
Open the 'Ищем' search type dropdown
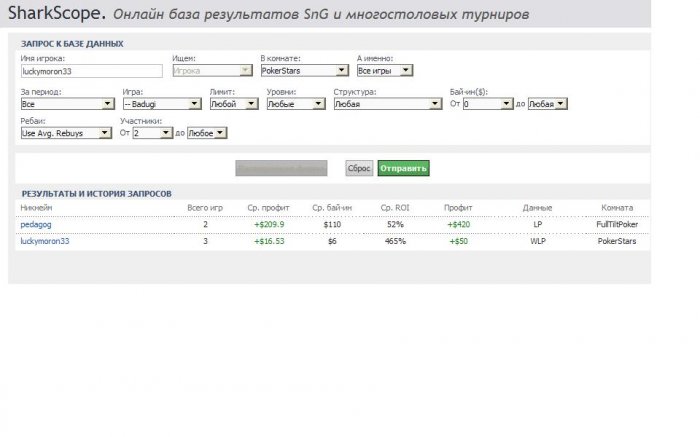click(212, 71)
